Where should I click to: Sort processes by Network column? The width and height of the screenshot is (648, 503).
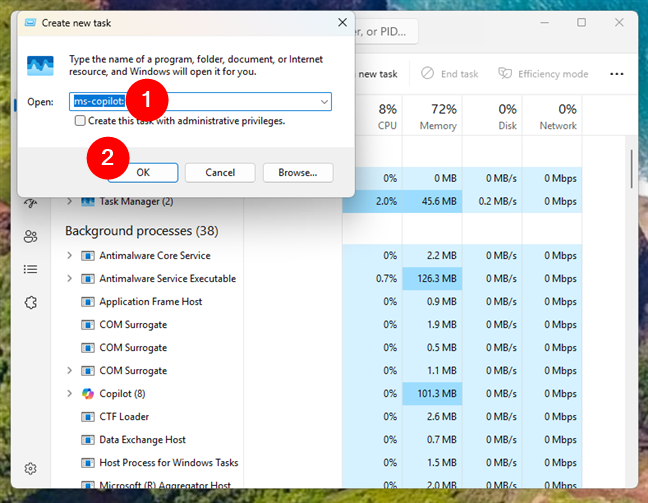[552, 116]
